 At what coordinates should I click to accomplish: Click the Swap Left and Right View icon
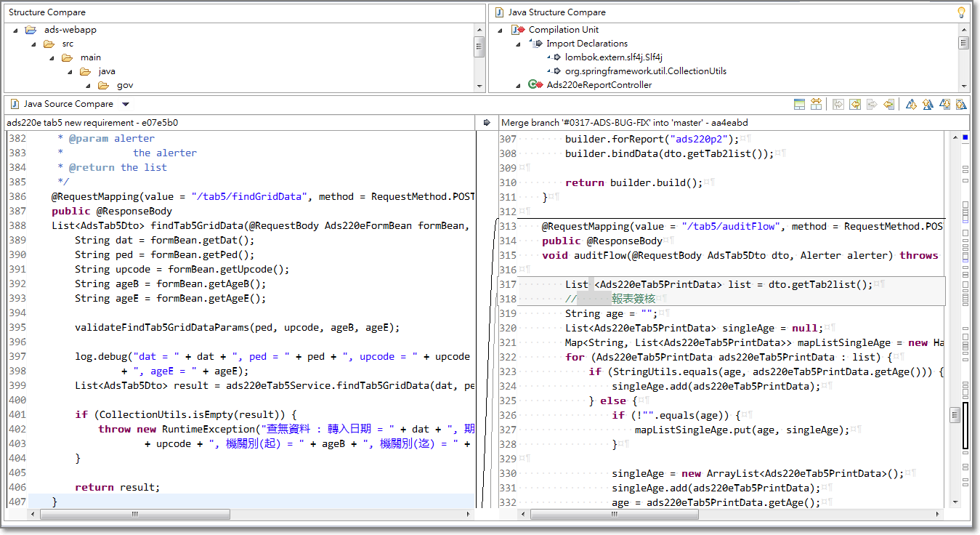point(816,104)
